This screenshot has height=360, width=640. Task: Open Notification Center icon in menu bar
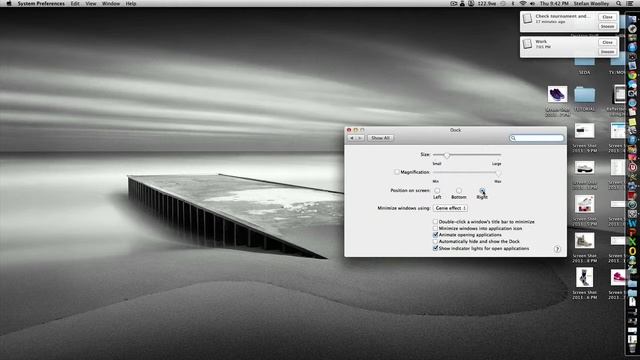pyautogui.click(x=631, y=3)
